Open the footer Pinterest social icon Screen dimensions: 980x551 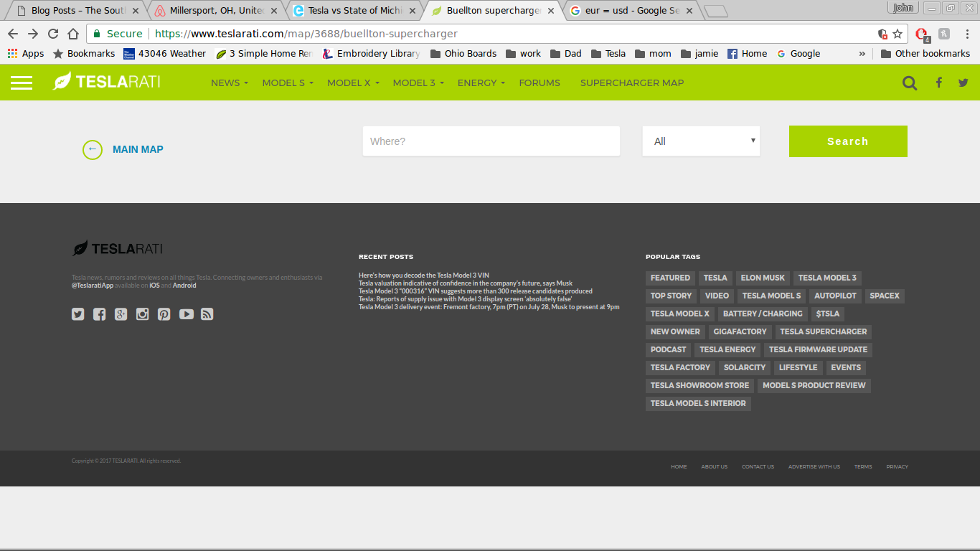pyautogui.click(x=164, y=314)
